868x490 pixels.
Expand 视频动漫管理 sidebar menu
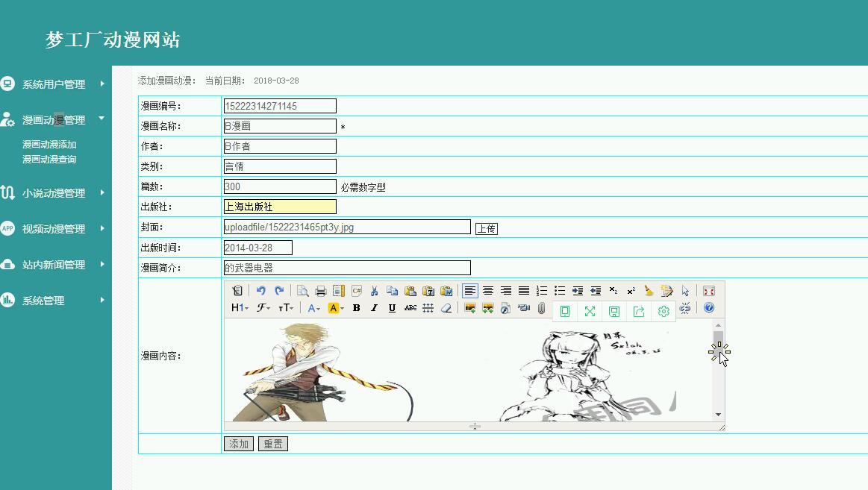(x=53, y=228)
